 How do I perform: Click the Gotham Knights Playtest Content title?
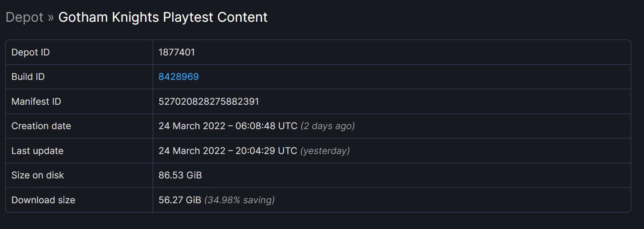[163, 17]
